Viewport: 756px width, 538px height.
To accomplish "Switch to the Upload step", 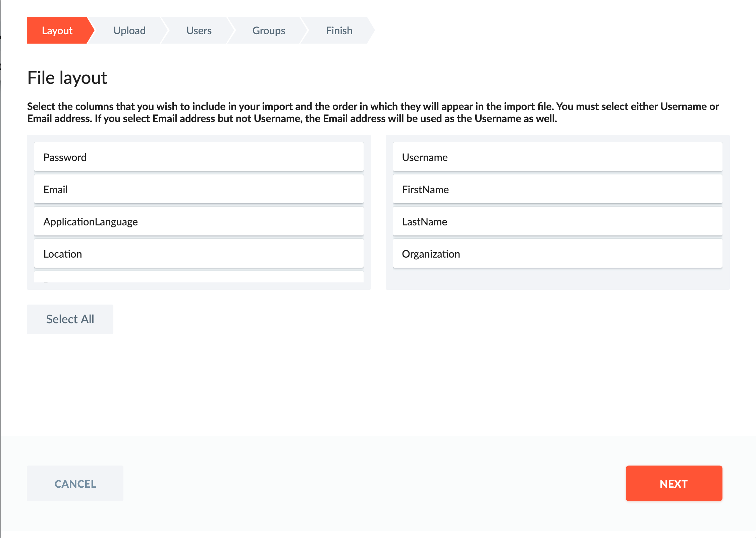I will click(x=129, y=30).
